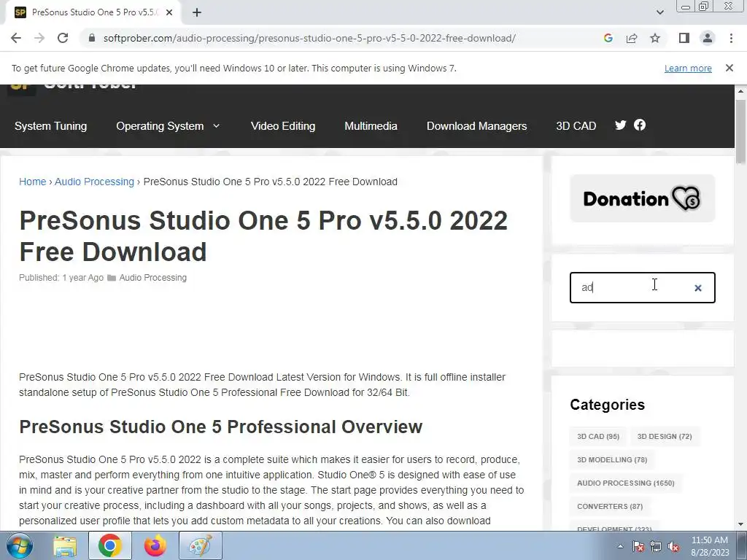Open Audio Processing category under title
747x560 pixels.
click(x=153, y=278)
